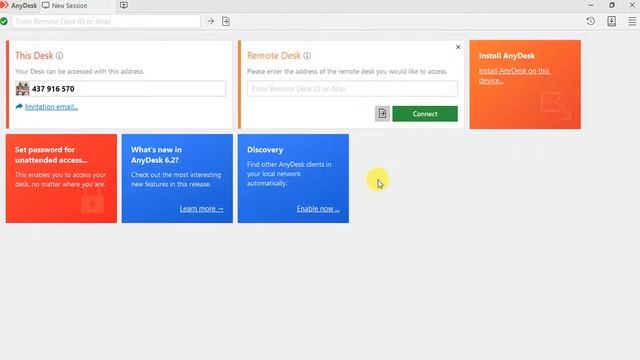The image size is (640, 360).
Task: Click the Enable now link
Action: point(318,209)
